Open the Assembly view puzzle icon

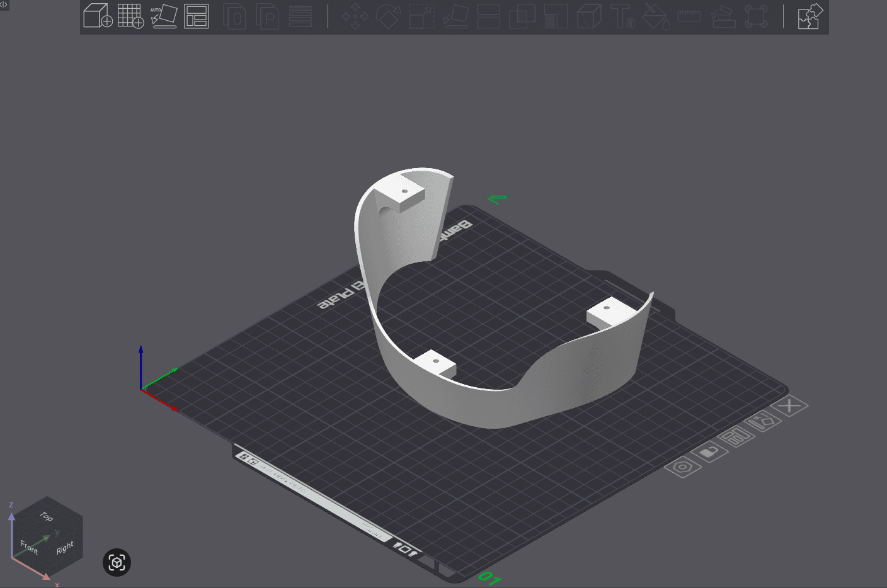(810, 17)
